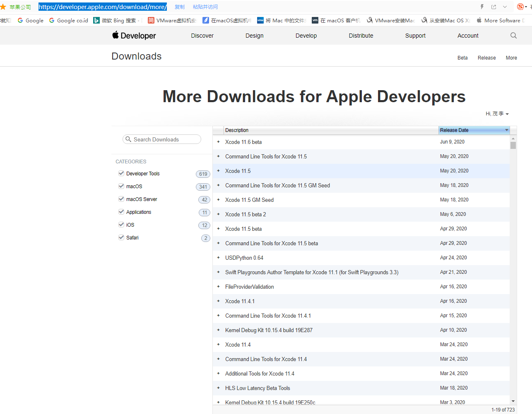Viewport: 532px width, 414px height.
Task: Expand the FileProviderValidation row
Action: (x=218, y=287)
